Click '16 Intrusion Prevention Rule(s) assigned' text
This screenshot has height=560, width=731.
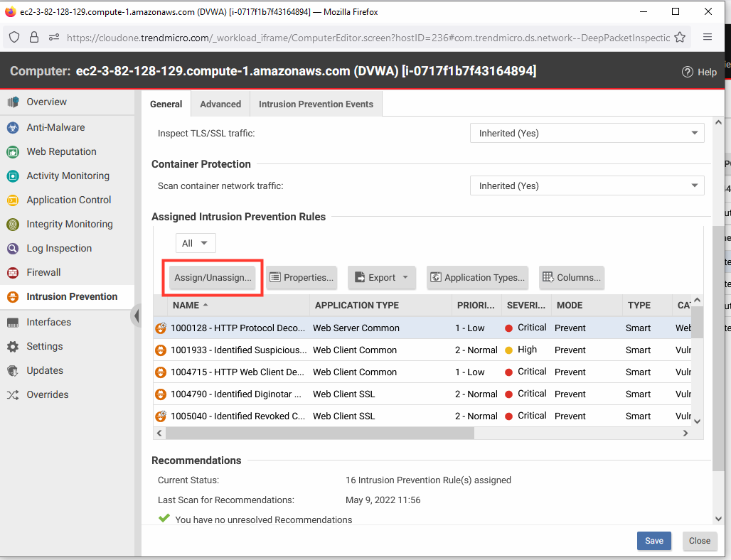pyautogui.click(x=428, y=480)
